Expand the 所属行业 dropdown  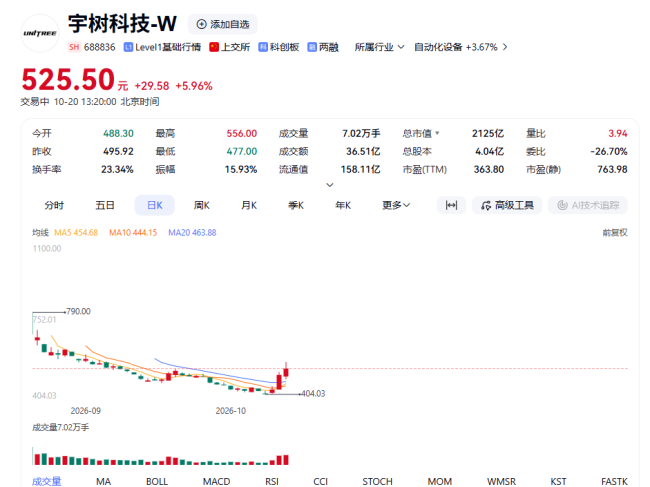point(379,47)
